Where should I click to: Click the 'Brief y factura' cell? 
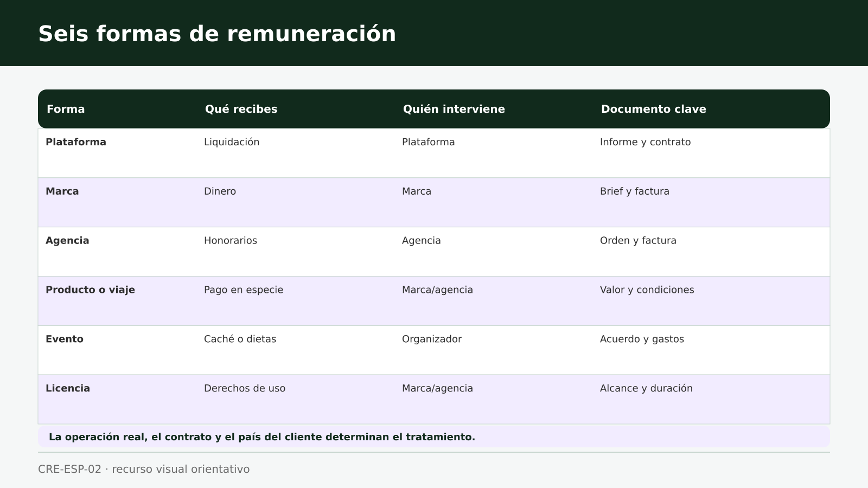tap(634, 191)
